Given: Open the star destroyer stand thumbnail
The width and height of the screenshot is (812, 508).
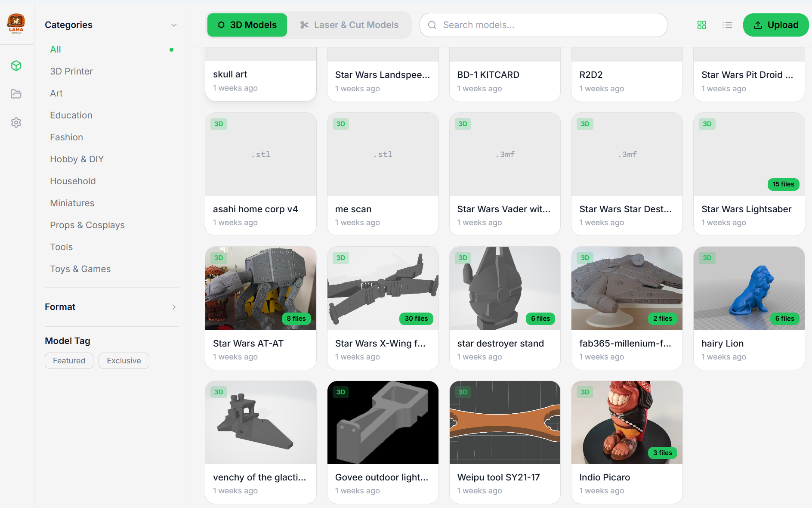Looking at the screenshot, I should tap(505, 288).
